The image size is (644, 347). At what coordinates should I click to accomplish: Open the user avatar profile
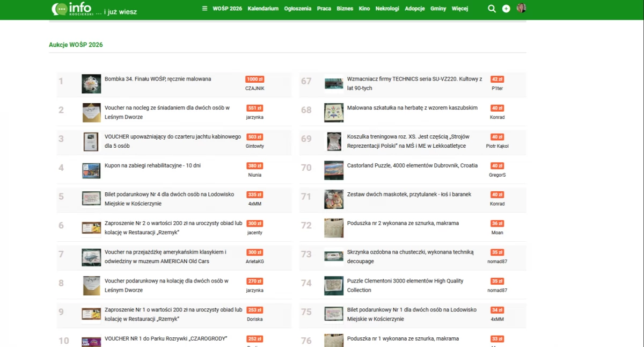click(521, 8)
